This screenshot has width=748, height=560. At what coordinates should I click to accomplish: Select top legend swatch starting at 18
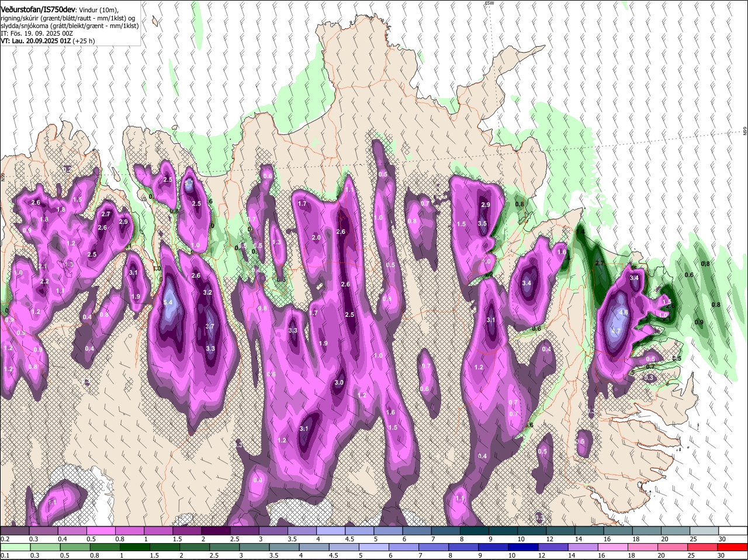(646, 531)
